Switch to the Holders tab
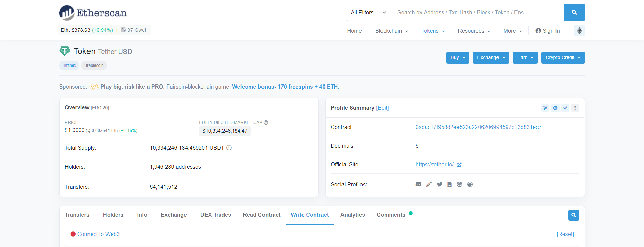Image resolution: width=644 pixels, height=247 pixels. point(113,215)
